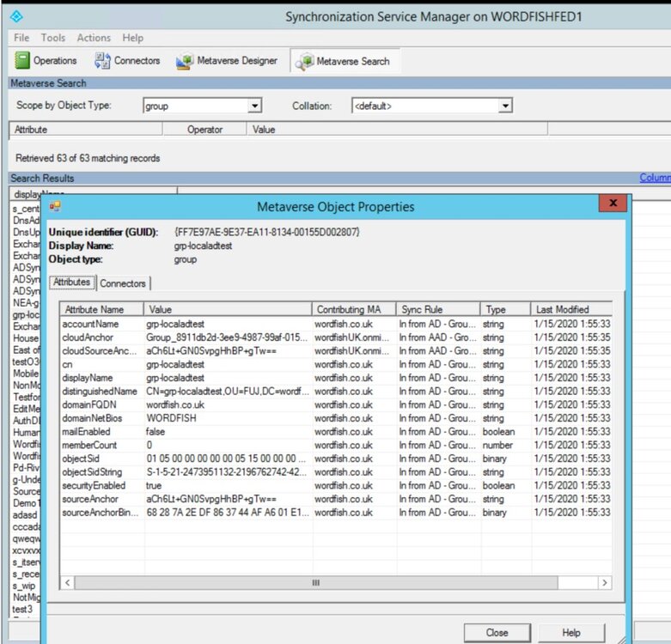Open the Help menu
This screenshot has width=671, height=644.
[x=132, y=38]
